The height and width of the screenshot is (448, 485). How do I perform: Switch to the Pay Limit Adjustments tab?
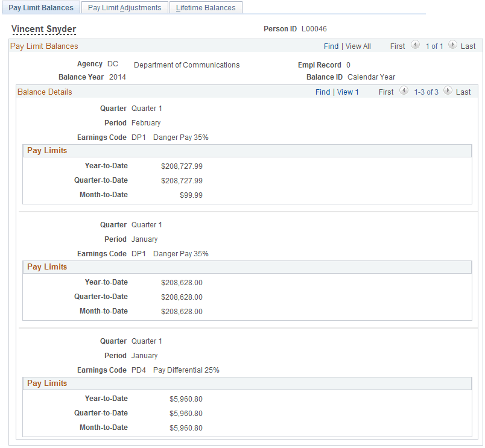124,7
